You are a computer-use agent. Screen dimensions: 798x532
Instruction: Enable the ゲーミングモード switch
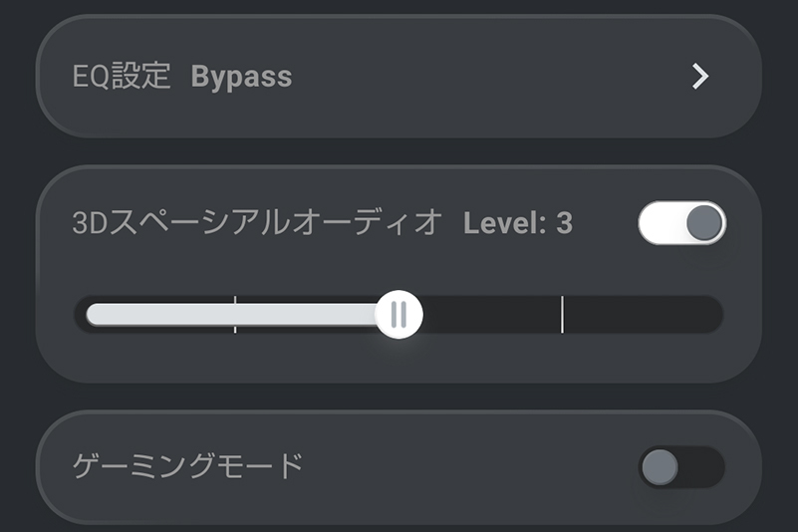pos(681,466)
